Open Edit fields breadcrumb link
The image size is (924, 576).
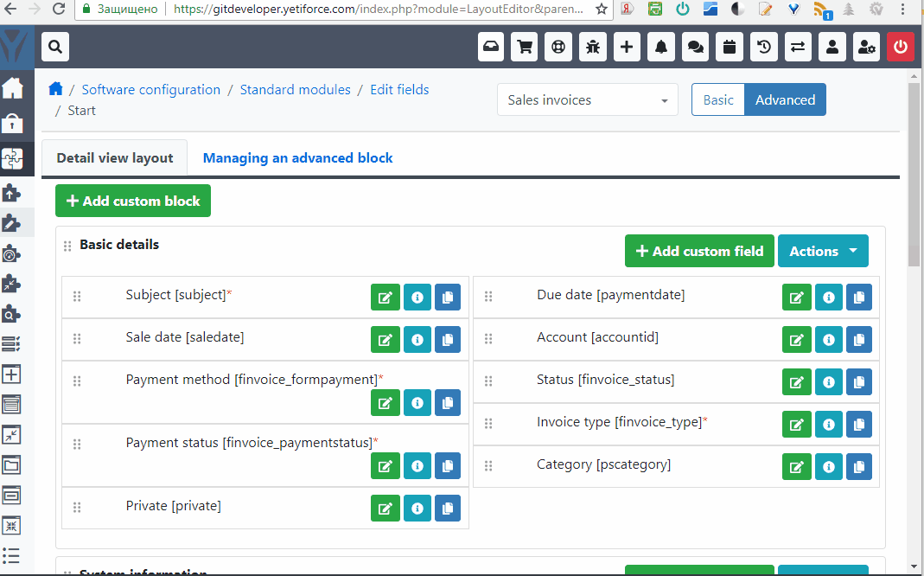[x=399, y=90]
